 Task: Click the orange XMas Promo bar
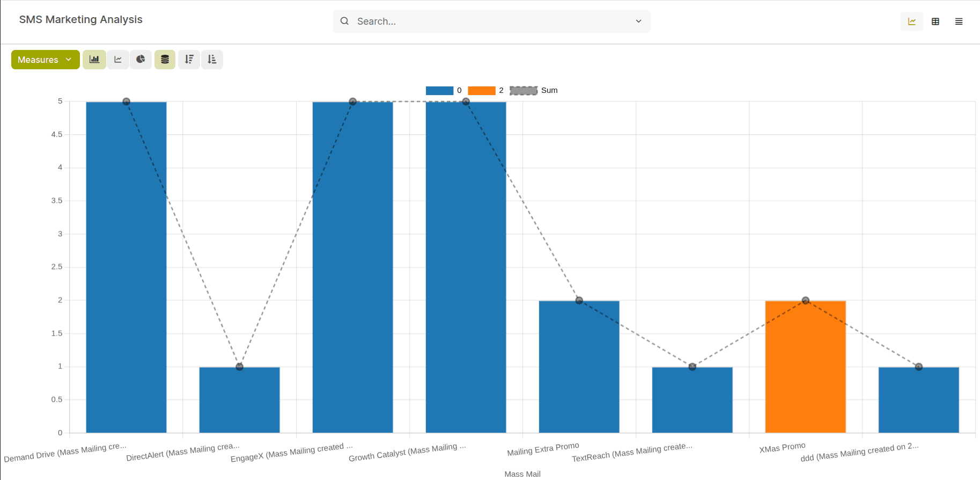pyautogui.click(x=805, y=370)
